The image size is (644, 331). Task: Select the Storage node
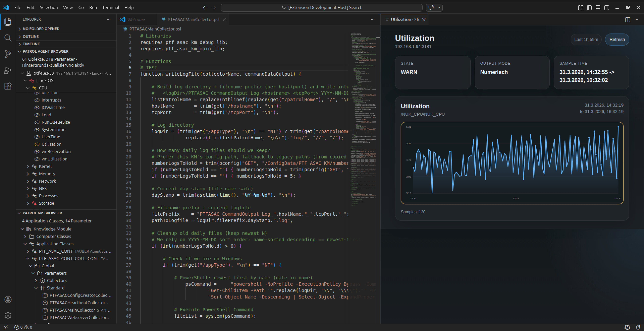[x=46, y=203]
